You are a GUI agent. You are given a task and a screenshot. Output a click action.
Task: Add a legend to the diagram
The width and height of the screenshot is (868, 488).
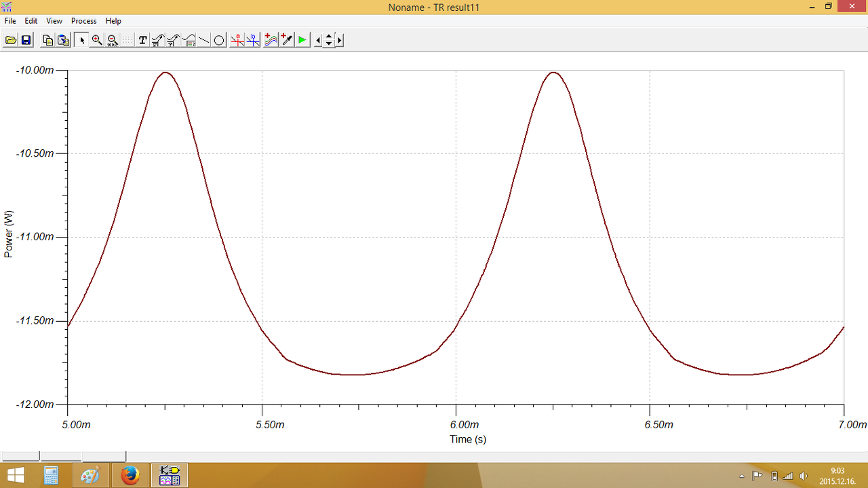tap(189, 40)
